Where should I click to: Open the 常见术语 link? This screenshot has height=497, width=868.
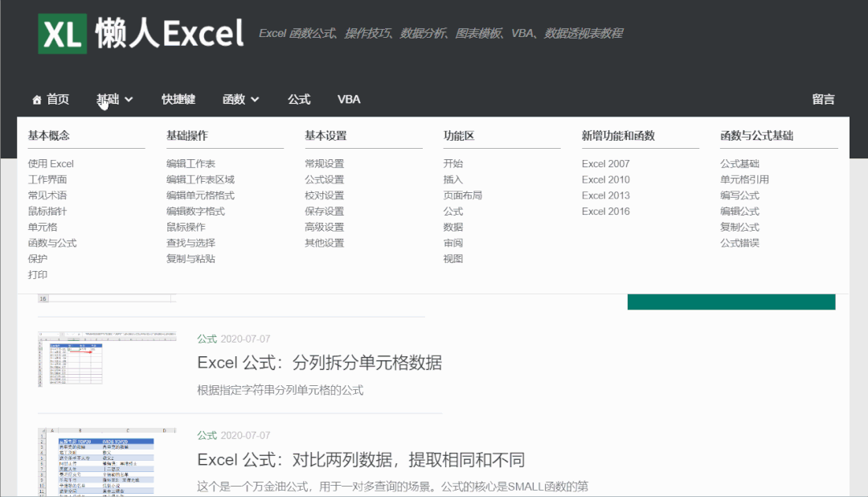[x=47, y=195]
